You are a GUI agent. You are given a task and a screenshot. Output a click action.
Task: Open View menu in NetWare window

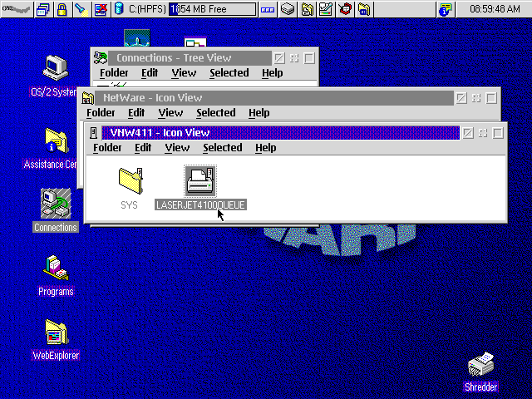170,113
